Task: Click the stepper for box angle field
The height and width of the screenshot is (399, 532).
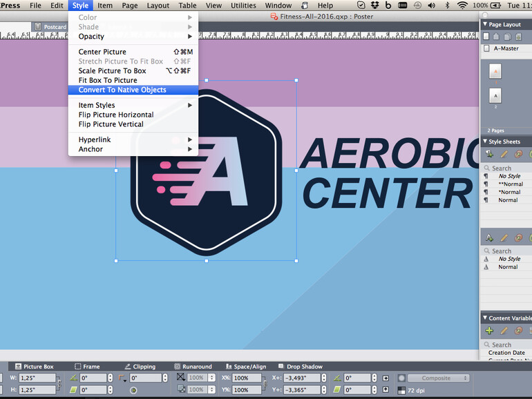Action: 110,378
